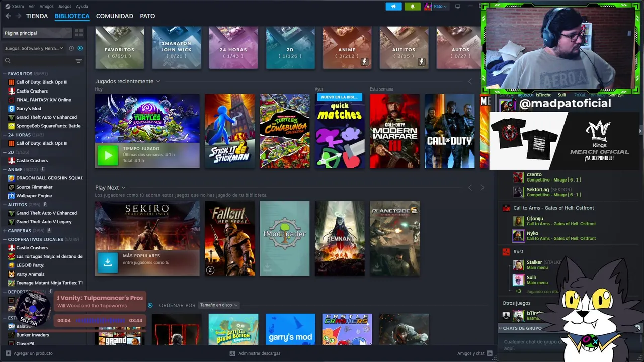Click the +3 more Rust players link
644x362 pixels.
click(518, 291)
